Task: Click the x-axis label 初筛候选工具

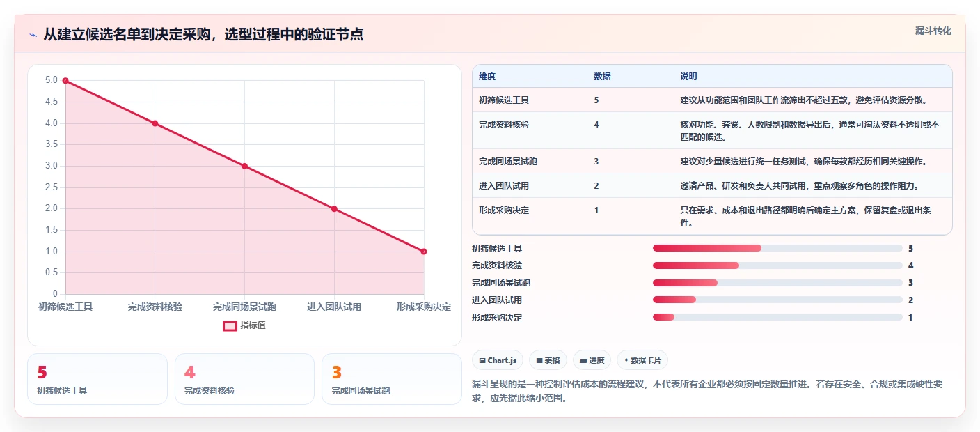Action: (65, 307)
